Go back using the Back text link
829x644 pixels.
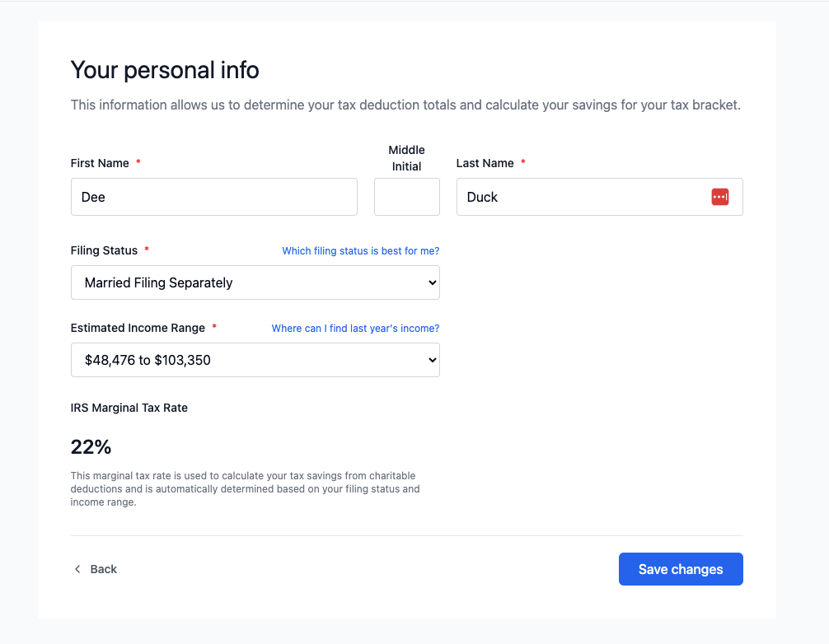[104, 569]
